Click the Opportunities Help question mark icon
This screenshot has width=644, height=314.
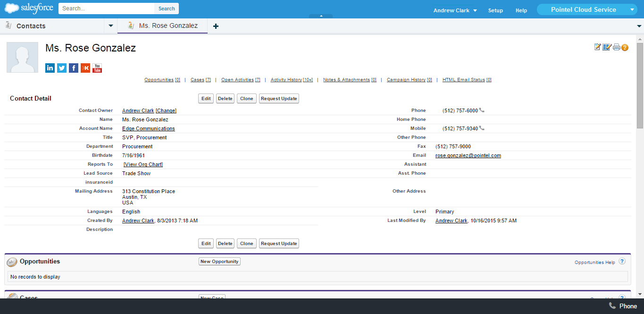(622, 262)
